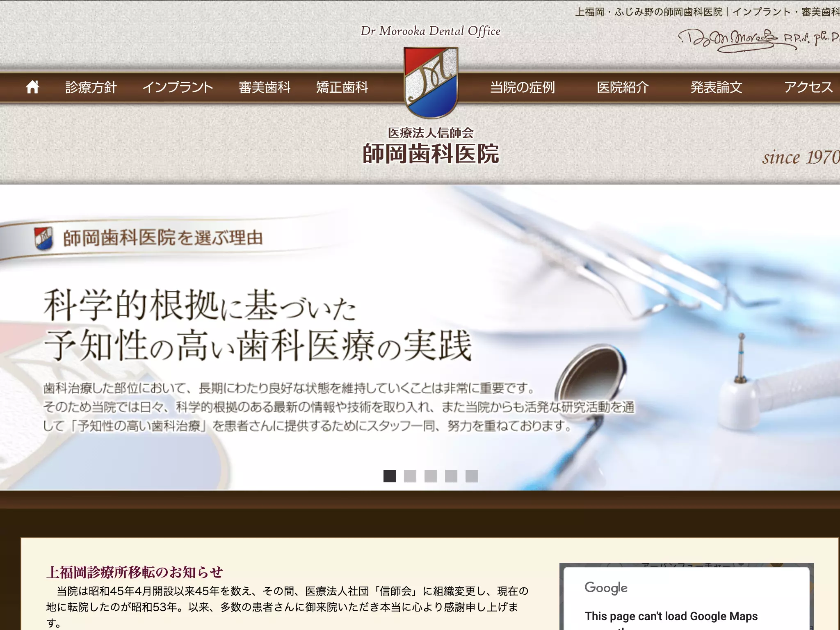Click the hero banner 科学的根拠に基づいた headline

click(x=200, y=305)
